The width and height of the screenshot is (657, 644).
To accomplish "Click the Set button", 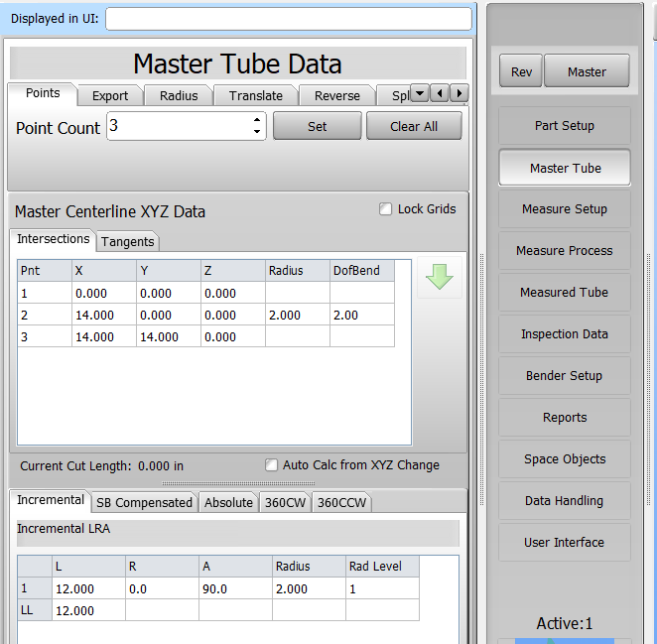I will [x=318, y=126].
